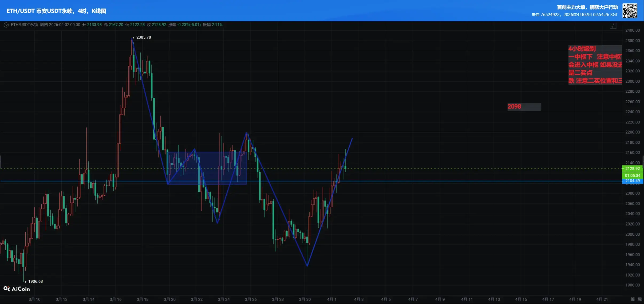This screenshot has height=304, width=644.
Task: Click the 筹 chip distribution button
Action: (633, 299)
